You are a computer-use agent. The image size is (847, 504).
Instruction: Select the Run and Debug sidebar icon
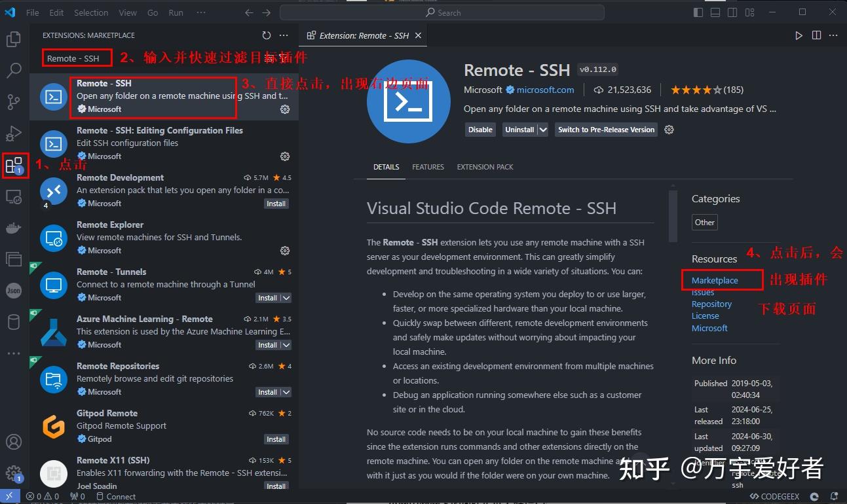pyautogui.click(x=14, y=134)
